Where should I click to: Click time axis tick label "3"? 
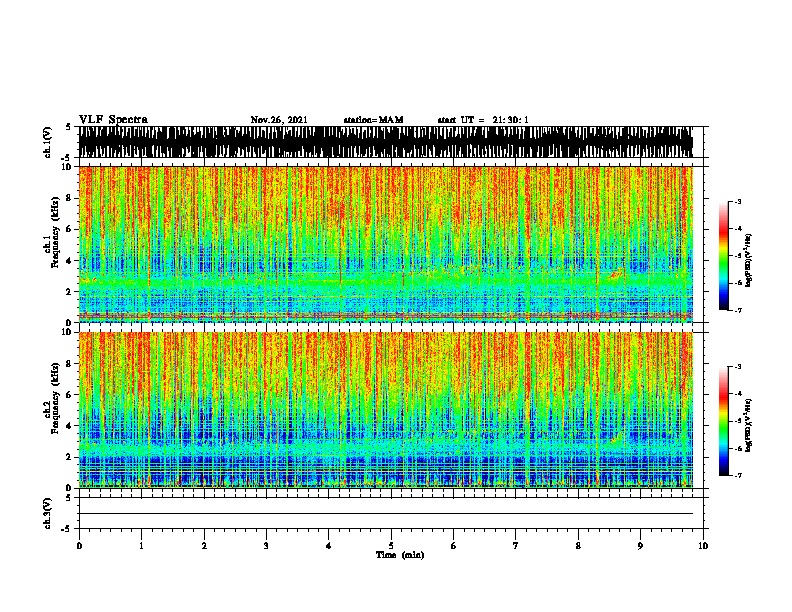[266, 546]
